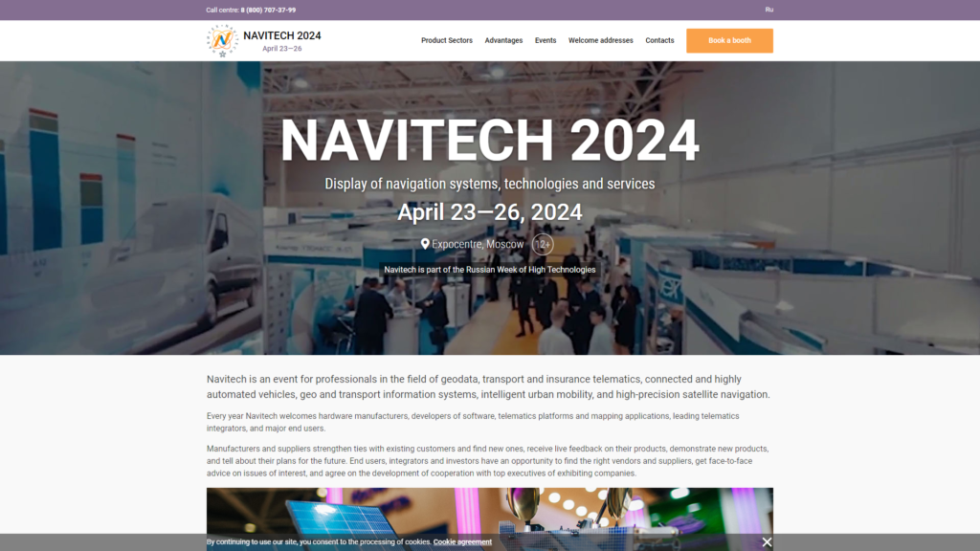Open the Contacts page
The height and width of the screenshot is (551, 980).
[x=660, y=40]
